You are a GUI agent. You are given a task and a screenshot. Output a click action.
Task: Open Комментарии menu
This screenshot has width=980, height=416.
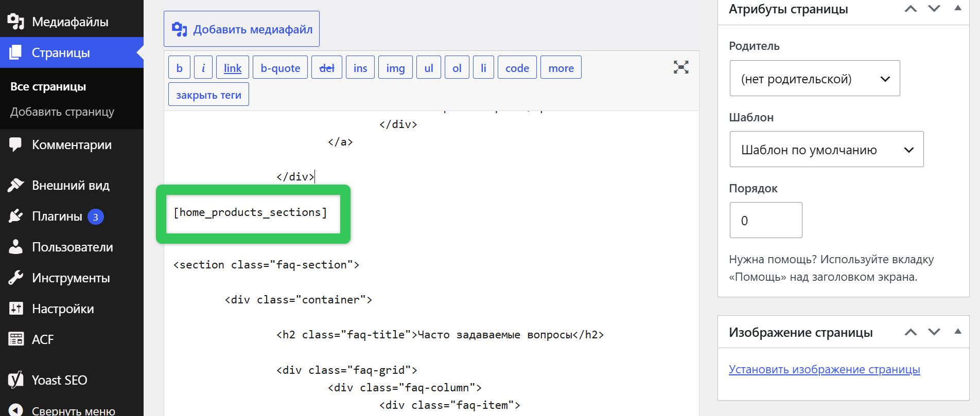(72, 145)
